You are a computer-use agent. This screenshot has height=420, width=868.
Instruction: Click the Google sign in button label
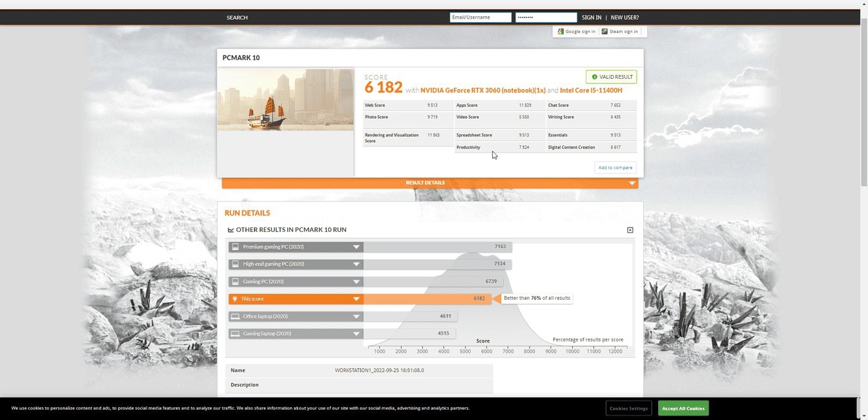[x=581, y=32]
